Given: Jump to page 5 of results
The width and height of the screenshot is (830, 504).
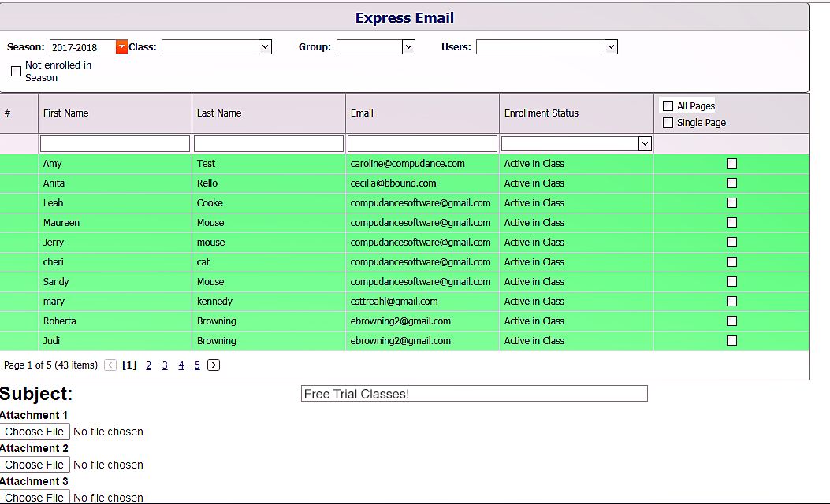Looking at the screenshot, I should pyautogui.click(x=197, y=365).
